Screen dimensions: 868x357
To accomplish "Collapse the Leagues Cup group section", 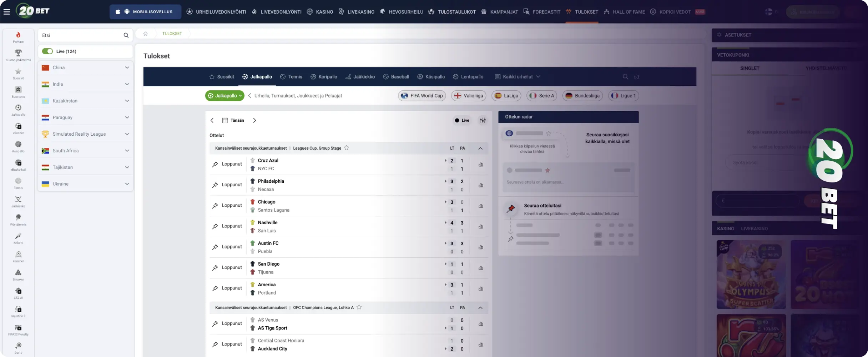I will pos(480,148).
